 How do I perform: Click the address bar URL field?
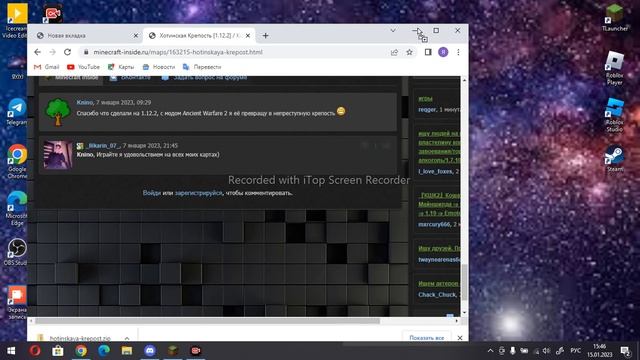pos(237,52)
